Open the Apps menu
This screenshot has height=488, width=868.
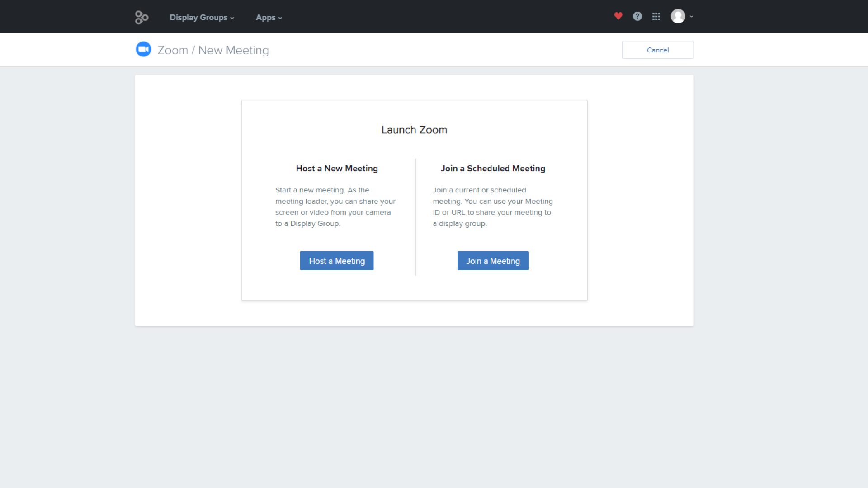tap(269, 17)
